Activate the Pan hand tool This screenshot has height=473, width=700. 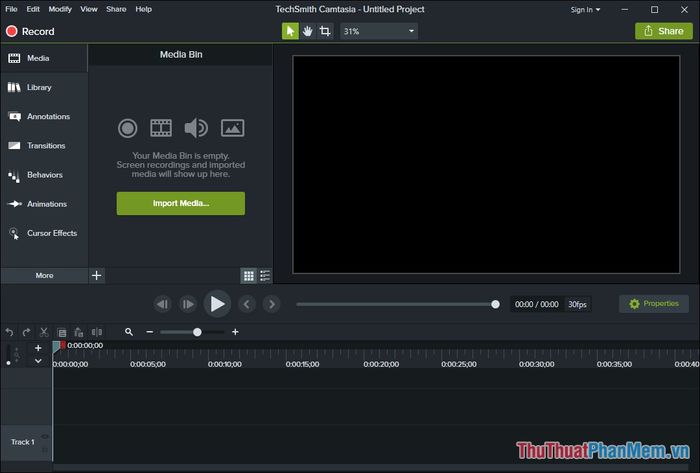pos(308,31)
